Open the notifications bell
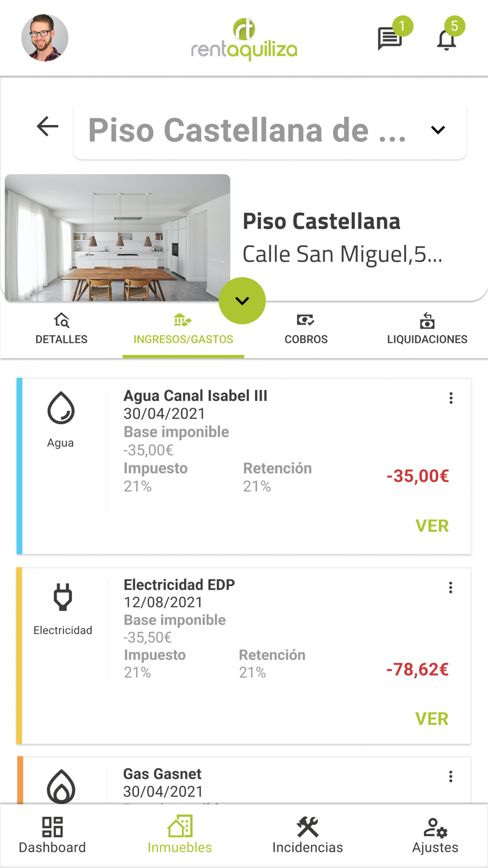 tap(447, 40)
